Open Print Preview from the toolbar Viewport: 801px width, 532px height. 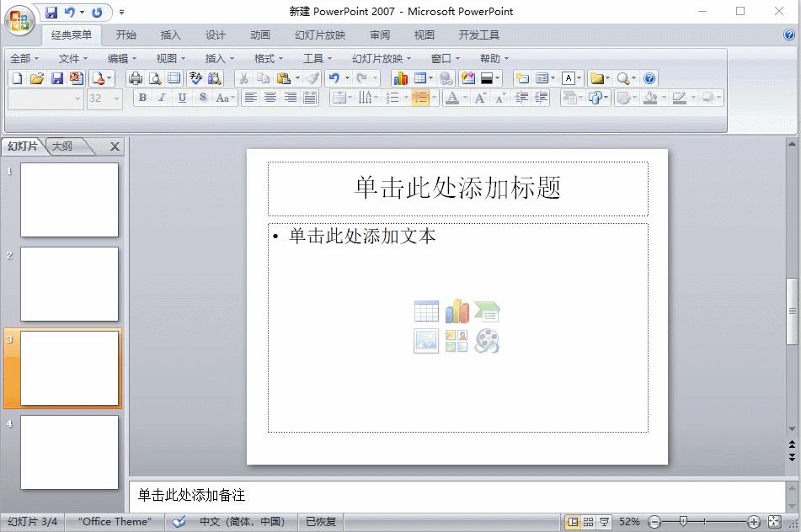[x=155, y=77]
